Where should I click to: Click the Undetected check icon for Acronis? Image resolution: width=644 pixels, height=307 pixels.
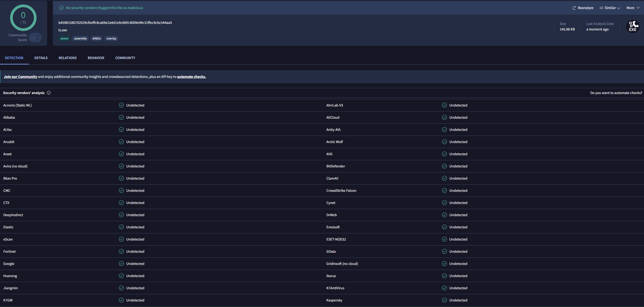click(121, 105)
